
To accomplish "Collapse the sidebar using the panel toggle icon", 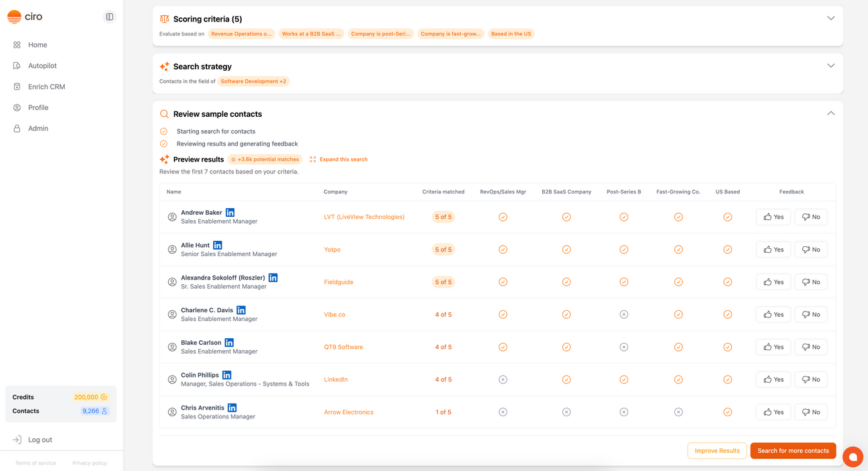I will tap(109, 16).
